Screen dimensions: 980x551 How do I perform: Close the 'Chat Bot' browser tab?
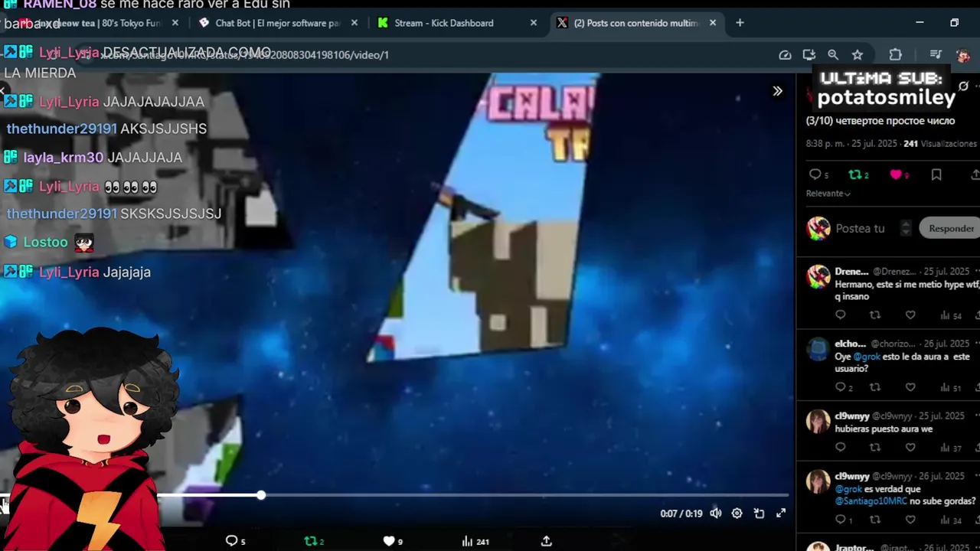[354, 23]
